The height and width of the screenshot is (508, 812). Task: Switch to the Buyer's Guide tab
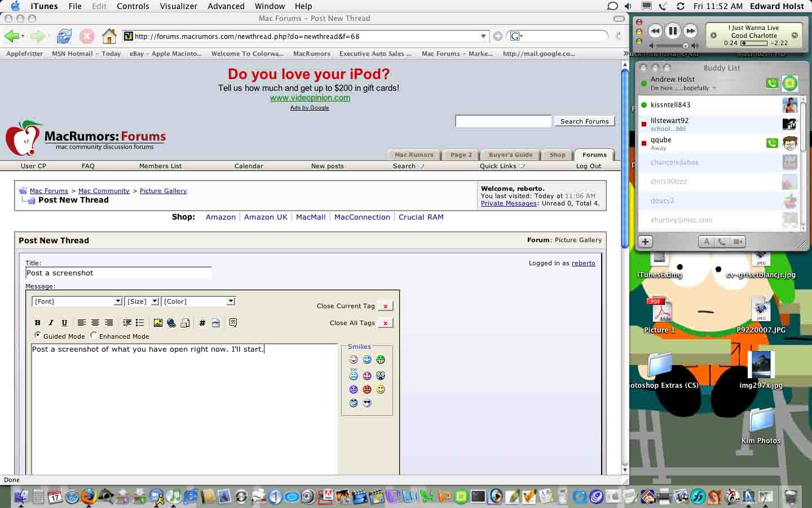pyautogui.click(x=510, y=155)
